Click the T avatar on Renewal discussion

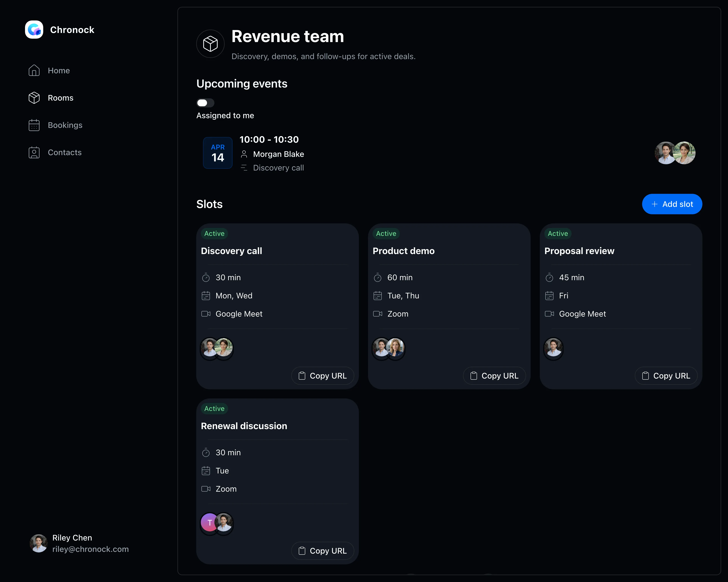coord(209,523)
